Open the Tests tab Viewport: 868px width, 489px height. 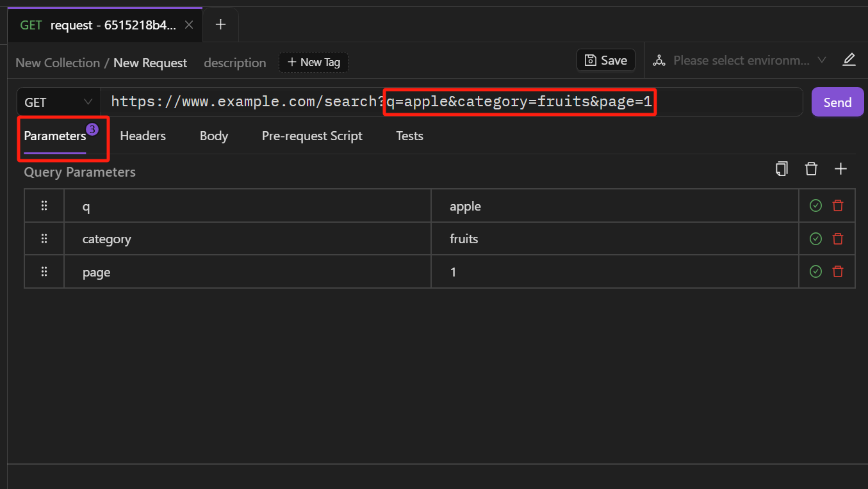click(409, 136)
